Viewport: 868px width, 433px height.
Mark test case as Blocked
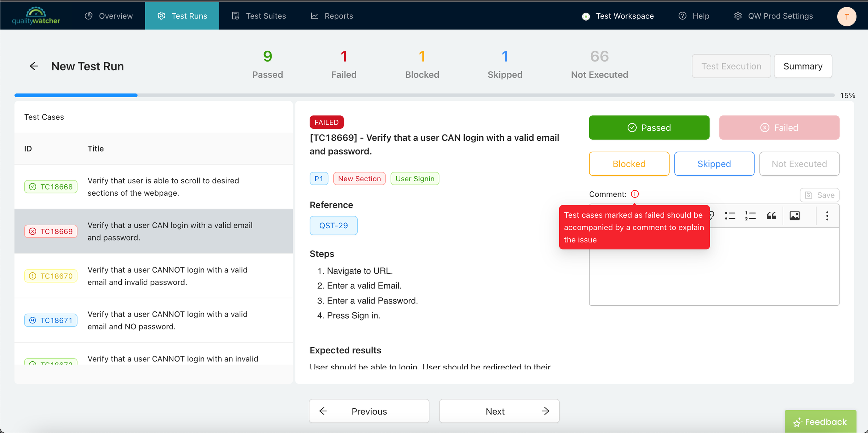[x=629, y=164]
